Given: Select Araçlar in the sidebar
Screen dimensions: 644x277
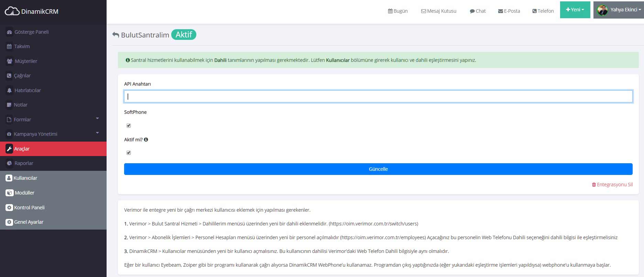Looking at the screenshot, I should [53, 149].
